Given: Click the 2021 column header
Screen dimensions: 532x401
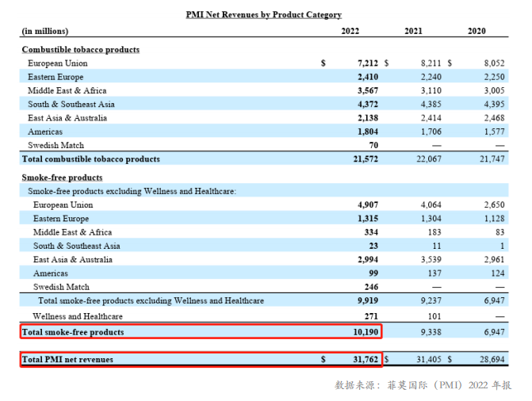Looking at the screenshot, I should pyautogui.click(x=413, y=31).
